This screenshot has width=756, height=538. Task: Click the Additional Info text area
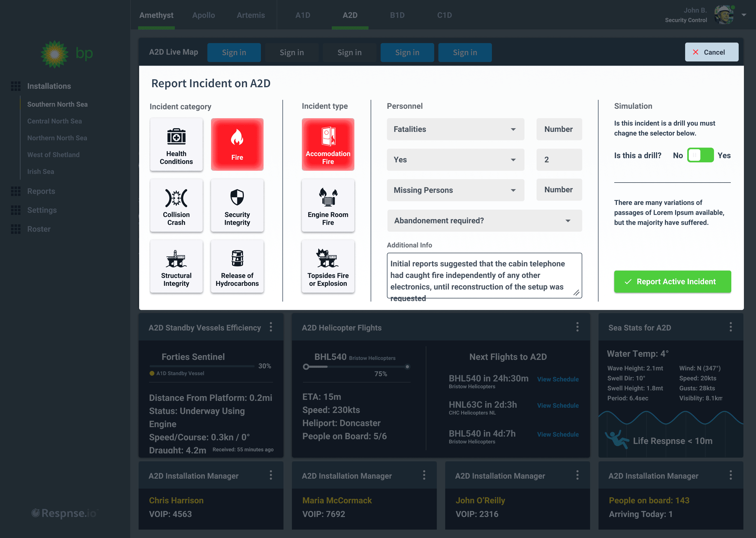[484, 275]
